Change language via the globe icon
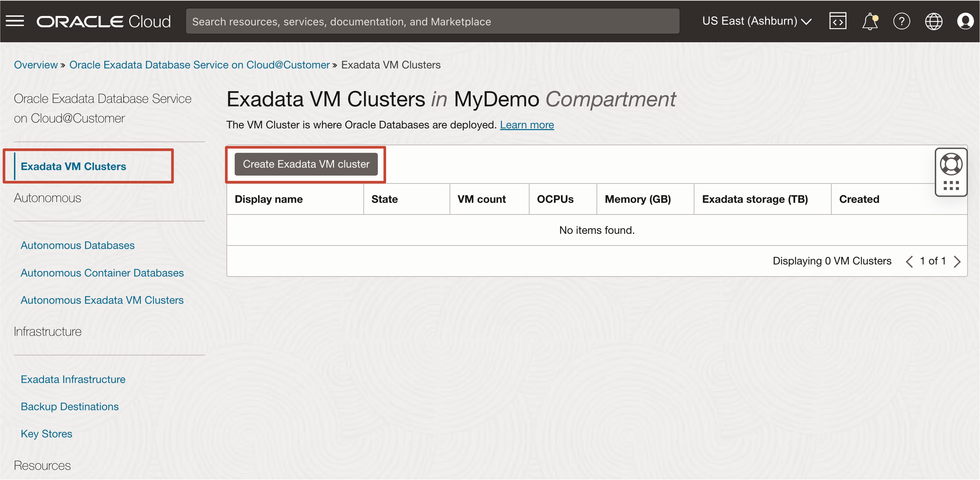The image size is (980, 480). tap(934, 21)
